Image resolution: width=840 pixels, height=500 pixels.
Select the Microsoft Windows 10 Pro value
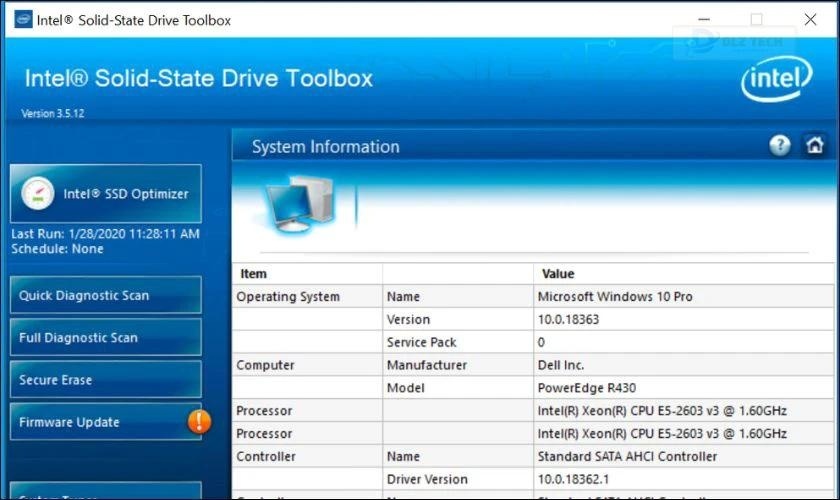(x=615, y=297)
